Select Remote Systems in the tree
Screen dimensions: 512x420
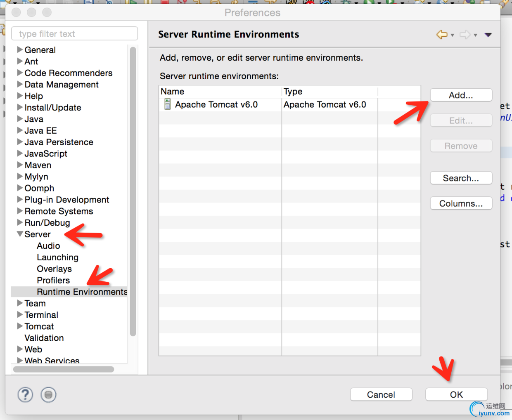click(59, 211)
